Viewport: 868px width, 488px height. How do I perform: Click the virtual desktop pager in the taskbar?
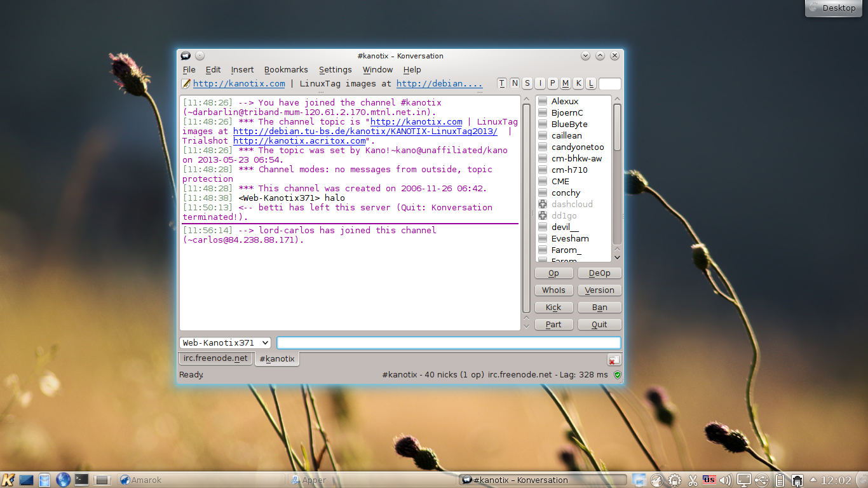tap(102, 480)
